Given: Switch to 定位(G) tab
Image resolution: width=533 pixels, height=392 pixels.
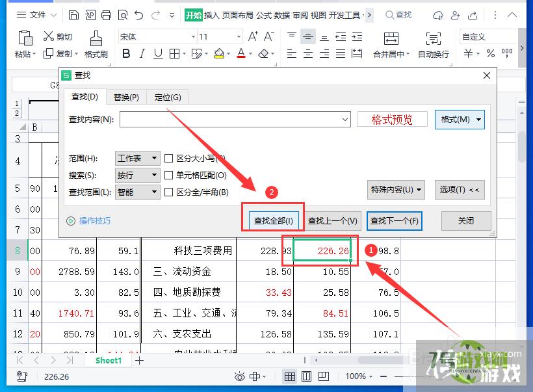Looking at the screenshot, I should click(x=168, y=98).
